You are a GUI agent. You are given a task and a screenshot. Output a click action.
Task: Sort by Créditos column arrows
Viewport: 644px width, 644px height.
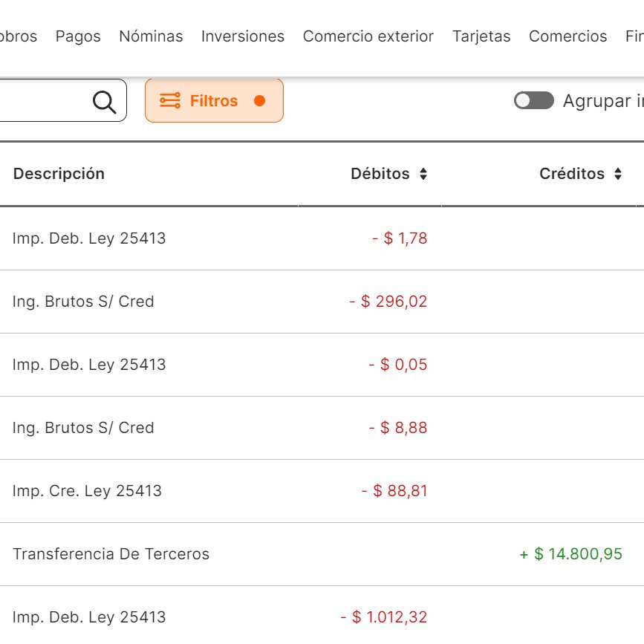pyautogui.click(x=618, y=174)
